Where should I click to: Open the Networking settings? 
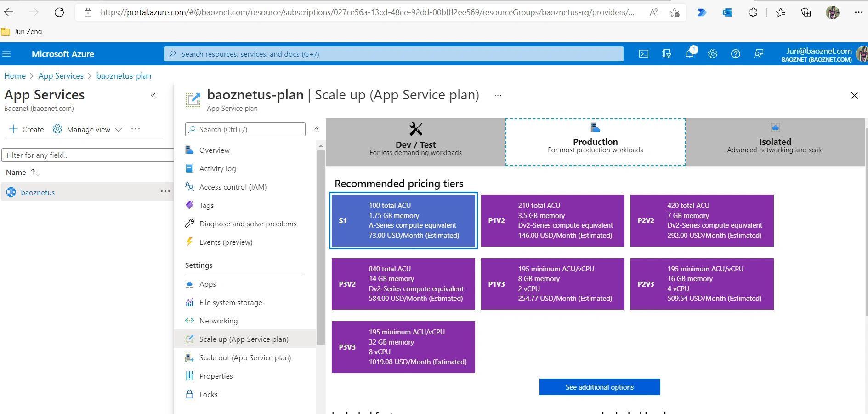pos(217,321)
